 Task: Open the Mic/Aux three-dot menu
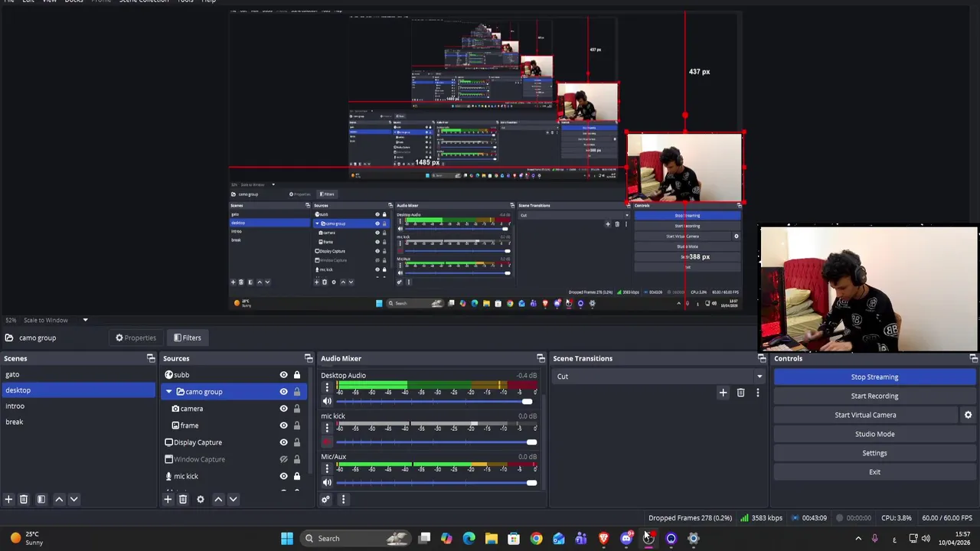[x=327, y=468]
